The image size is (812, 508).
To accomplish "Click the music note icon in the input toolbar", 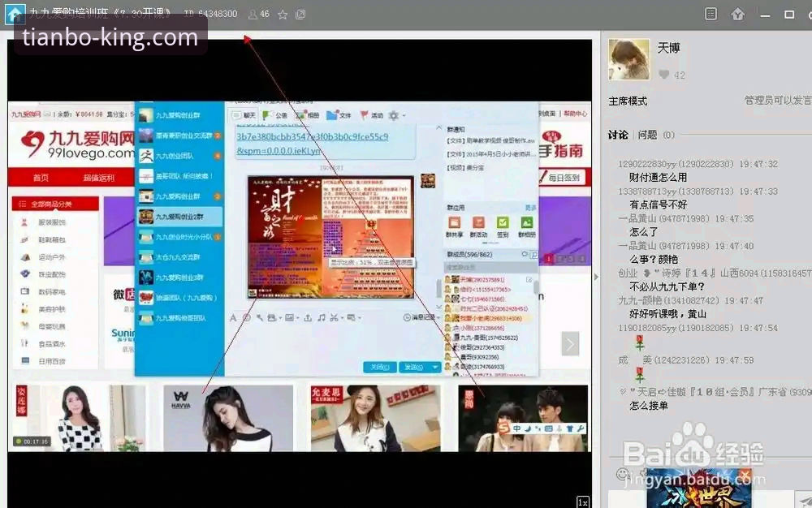I will pos(321,317).
